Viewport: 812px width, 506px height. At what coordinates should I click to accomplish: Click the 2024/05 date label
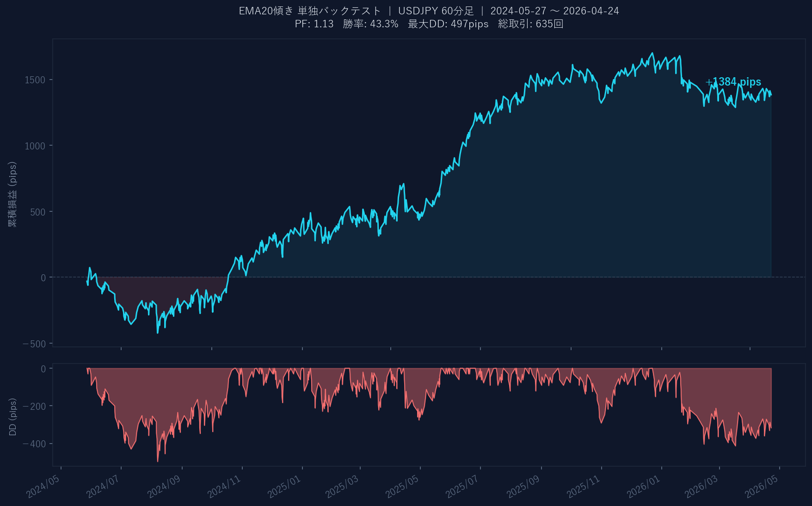click(43, 486)
